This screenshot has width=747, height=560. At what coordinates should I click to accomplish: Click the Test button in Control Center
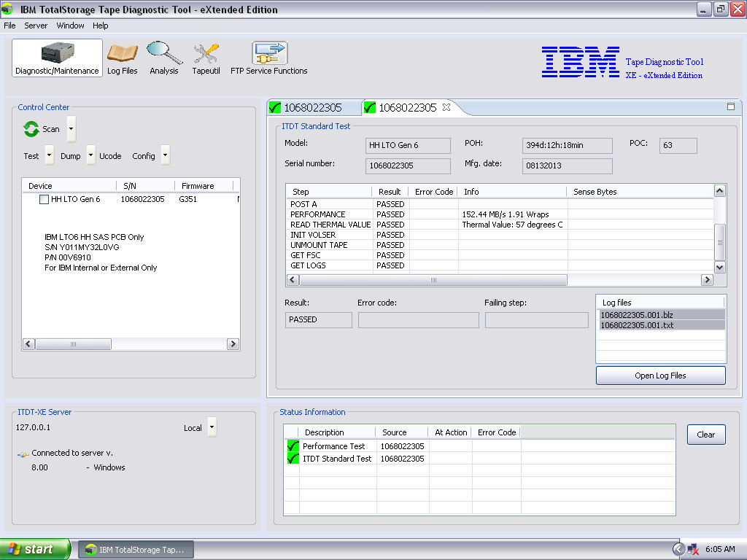coord(31,156)
